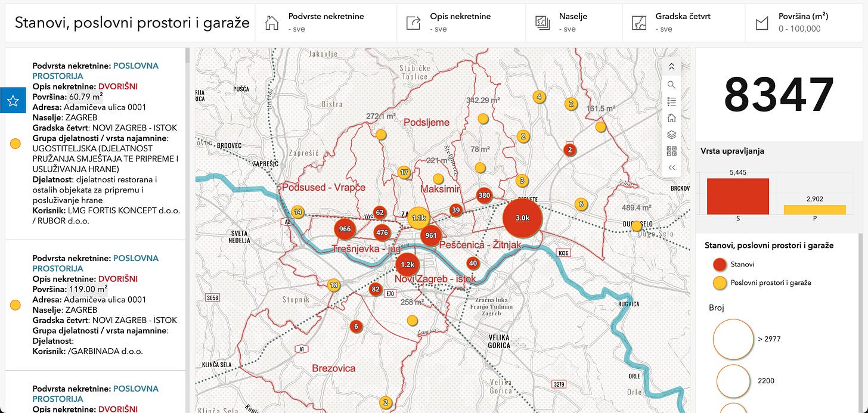This screenshot has height=413, width=868.
Task: Select the red 6 cluster near Brezovica
Action: pyautogui.click(x=356, y=326)
